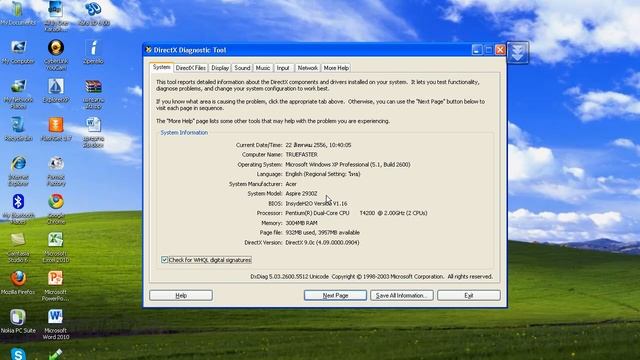Switch to the More Help tab
Image resolution: width=640 pixels, height=360 pixels.
[336, 68]
